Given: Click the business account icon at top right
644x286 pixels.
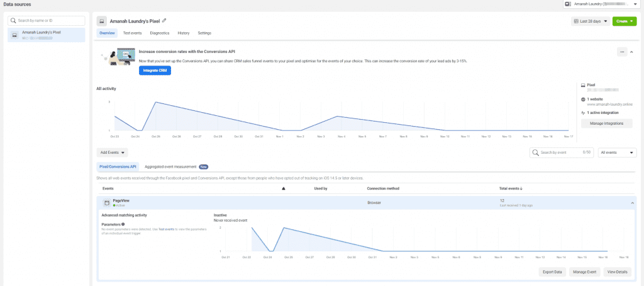Looking at the screenshot, I should click(568, 4).
